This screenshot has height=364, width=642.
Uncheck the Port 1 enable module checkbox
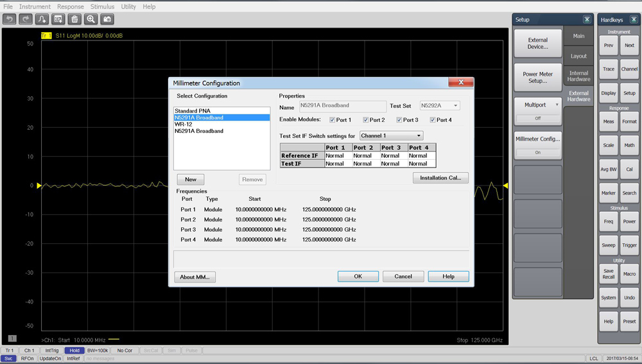pos(332,120)
